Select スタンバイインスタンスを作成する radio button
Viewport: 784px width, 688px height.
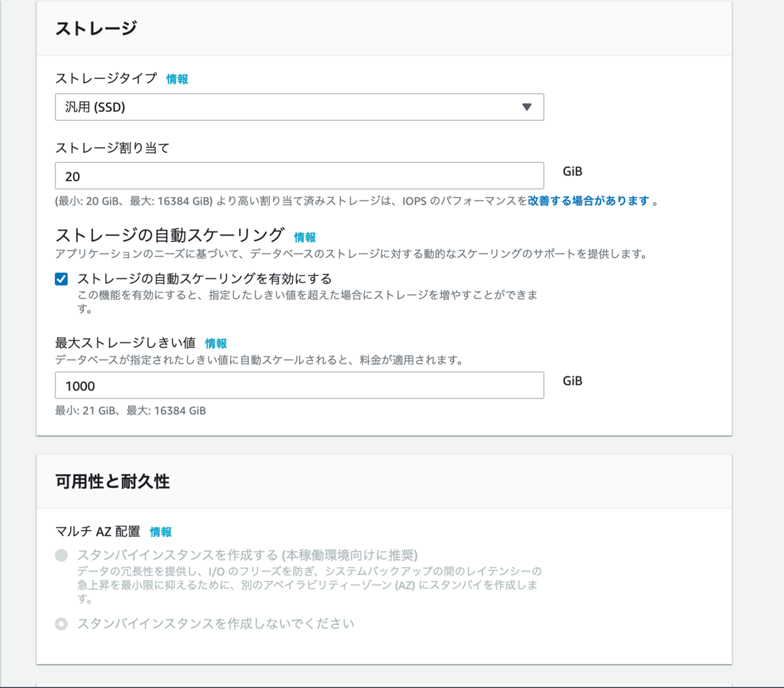pos(61,555)
